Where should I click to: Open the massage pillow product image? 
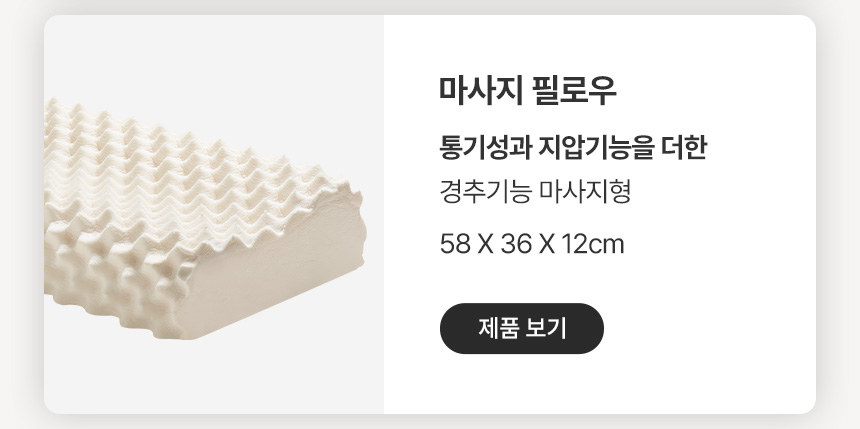point(214,214)
